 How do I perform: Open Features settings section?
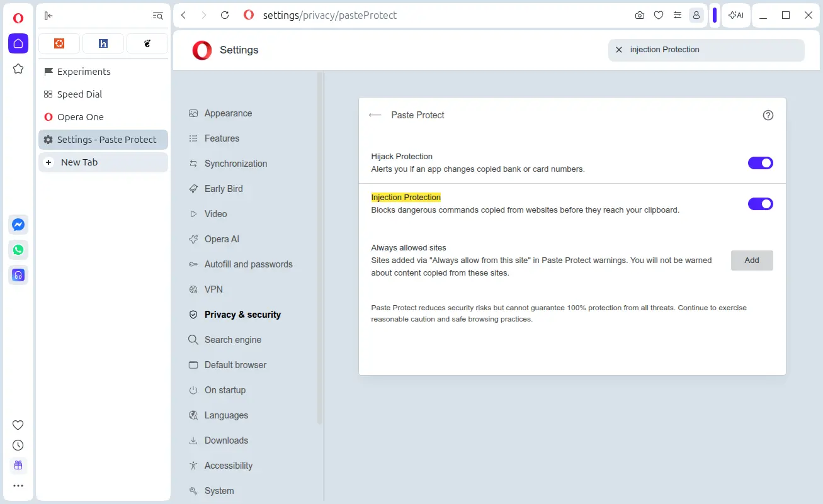(214, 138)
